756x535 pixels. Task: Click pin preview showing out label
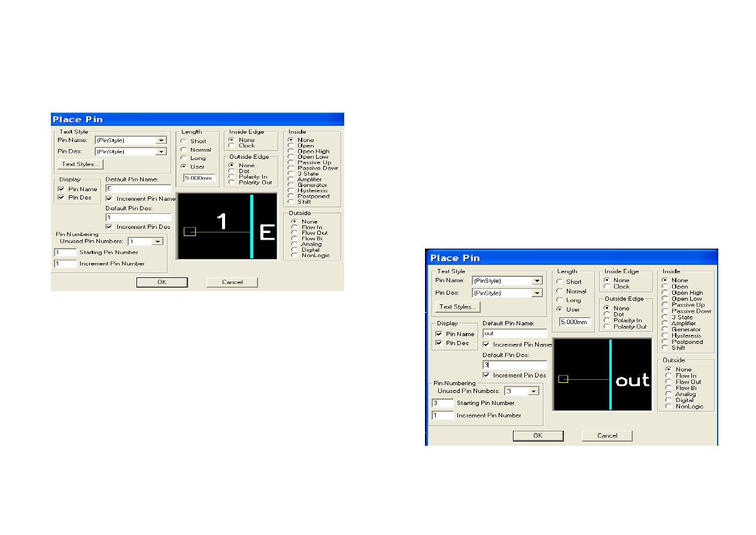pos(602,374)
